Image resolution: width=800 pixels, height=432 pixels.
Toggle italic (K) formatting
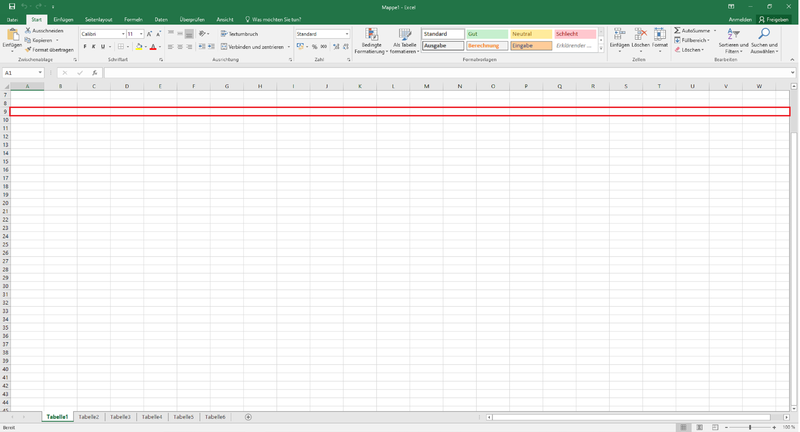pos(93,47)
